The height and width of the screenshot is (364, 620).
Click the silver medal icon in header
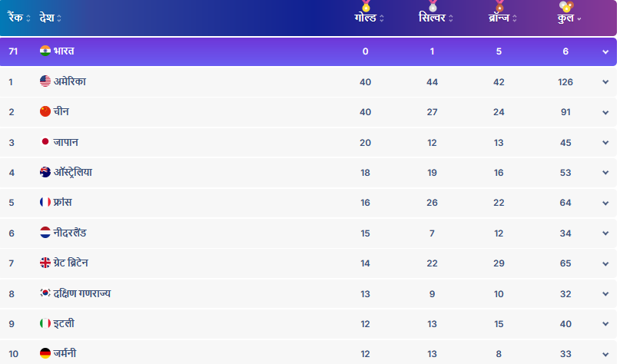[x=433, y=6]
